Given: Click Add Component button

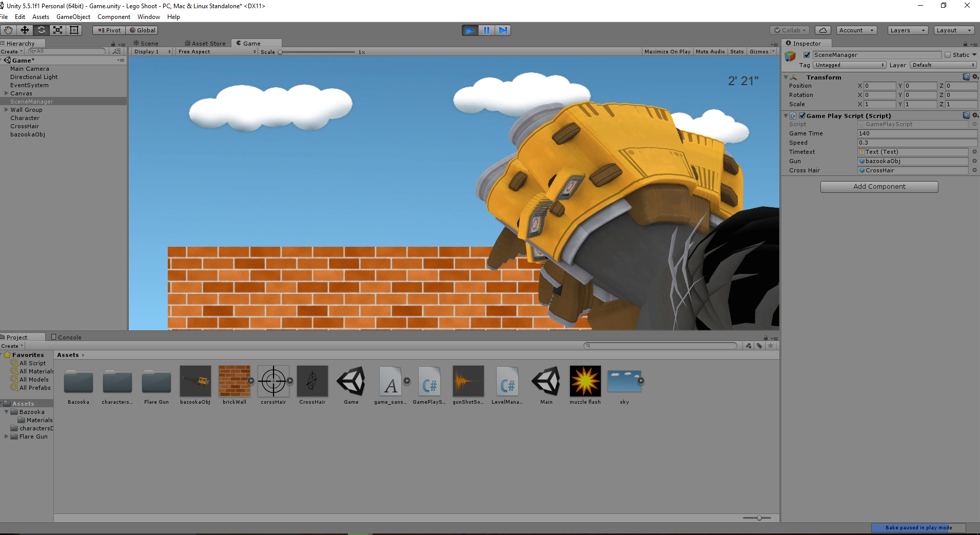Looking at the screenshot, I should (879, 187).
